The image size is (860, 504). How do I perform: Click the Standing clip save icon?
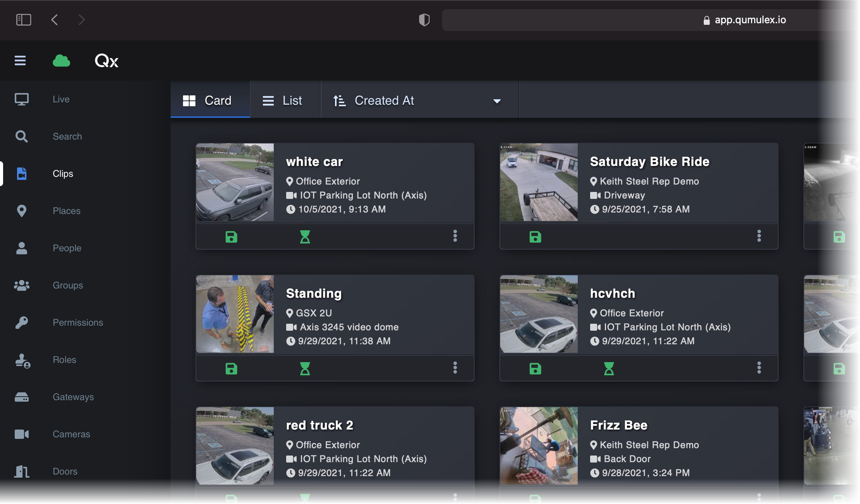231,368
